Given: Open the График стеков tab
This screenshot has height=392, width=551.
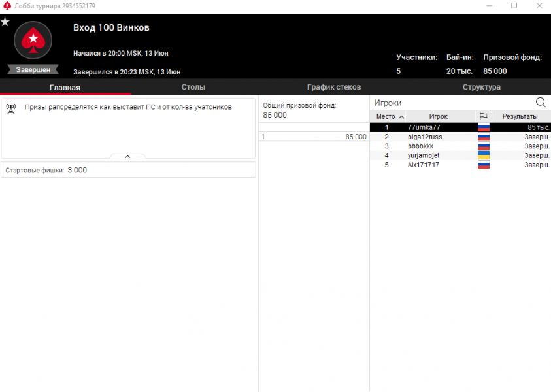Looking at the screenshot, I should [x=334, y=88].
